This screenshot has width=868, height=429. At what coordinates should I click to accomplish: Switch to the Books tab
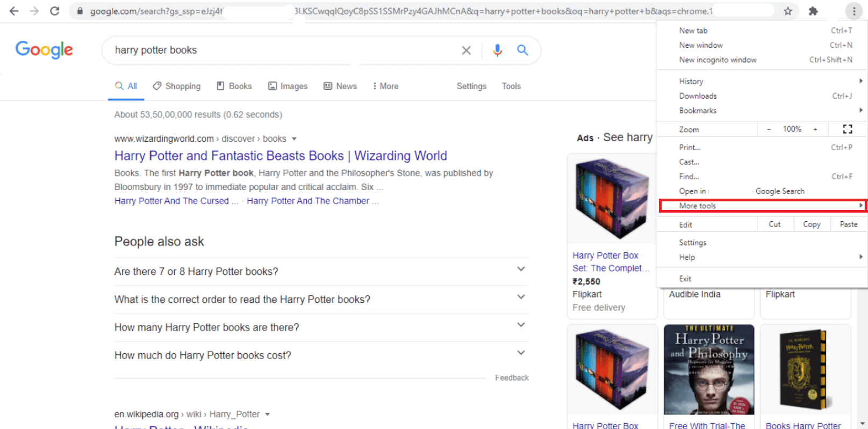coord(234,86)
